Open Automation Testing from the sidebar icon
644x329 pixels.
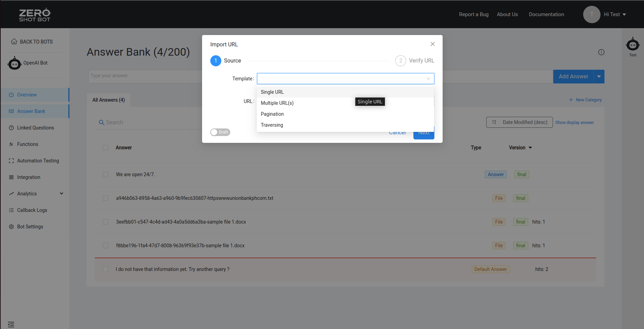tap(11, 160)
